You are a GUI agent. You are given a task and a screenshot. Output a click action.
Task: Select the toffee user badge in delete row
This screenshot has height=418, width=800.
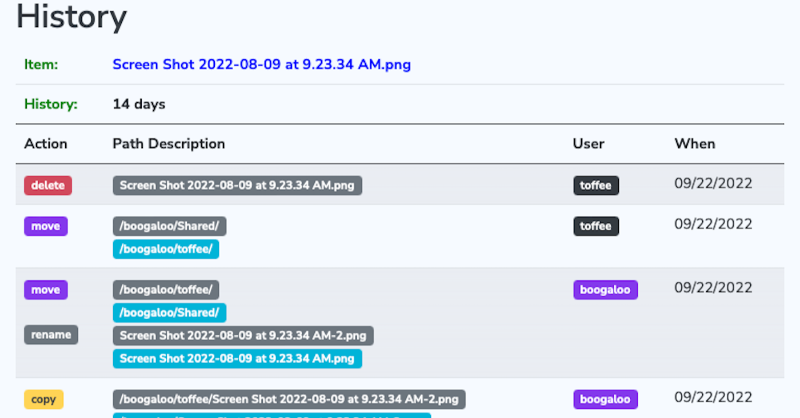(596, 185)
